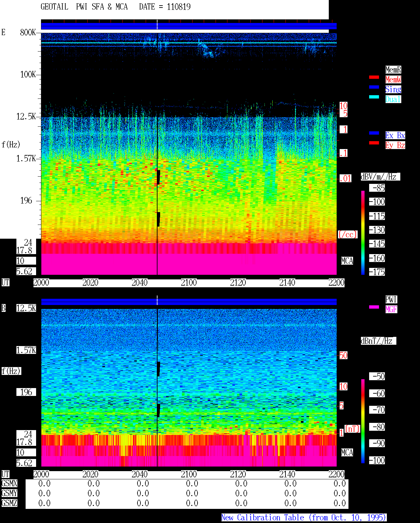Click the New Calibration Table link
This screenshot has width=420, height=523.
click(x=304, y=518)
